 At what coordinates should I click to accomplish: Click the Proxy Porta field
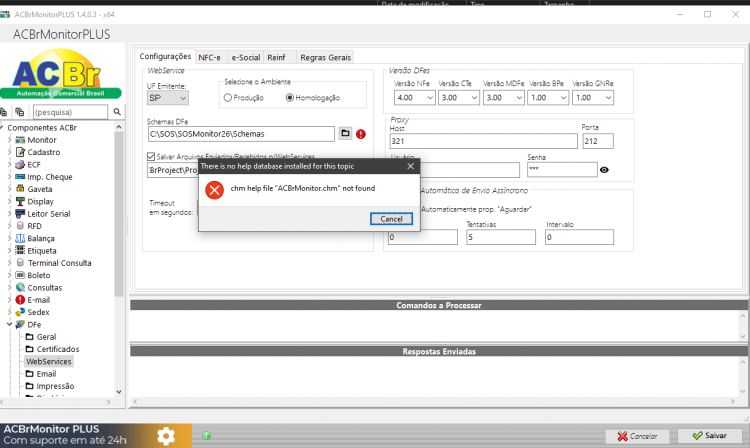click(597, 141)
